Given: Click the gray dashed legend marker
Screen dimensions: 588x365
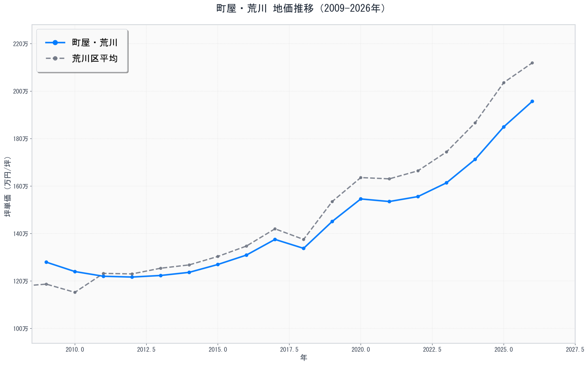Looking at the screenshot, I should (x=55, y=59).
